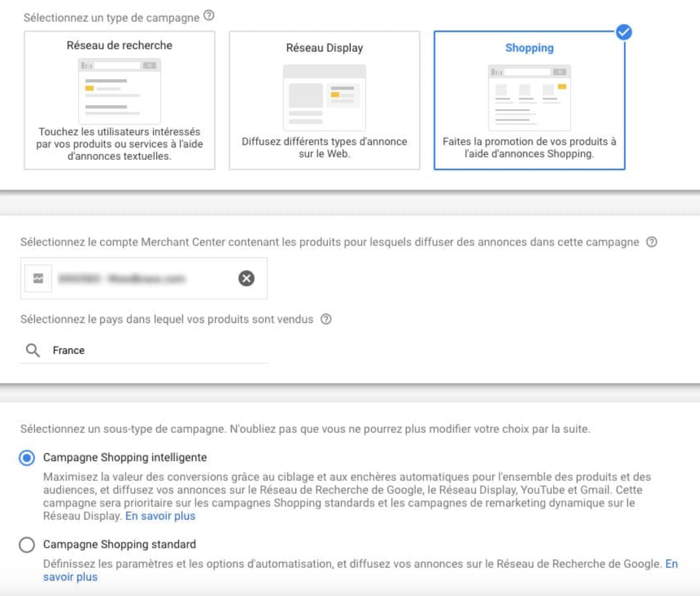700x596 pixels.
Task: Open help tooltip for country selection
Action: [x=326, y=319]
